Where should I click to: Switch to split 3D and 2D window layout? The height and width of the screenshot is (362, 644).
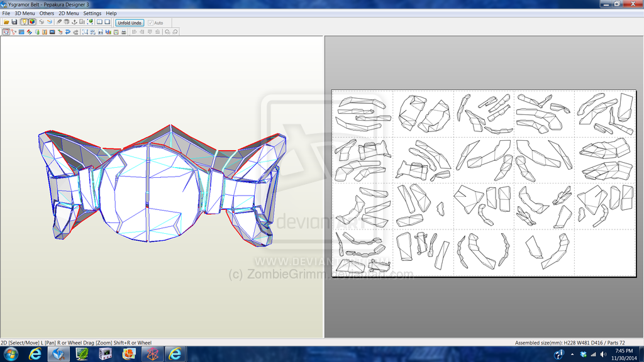click(99, 22)
